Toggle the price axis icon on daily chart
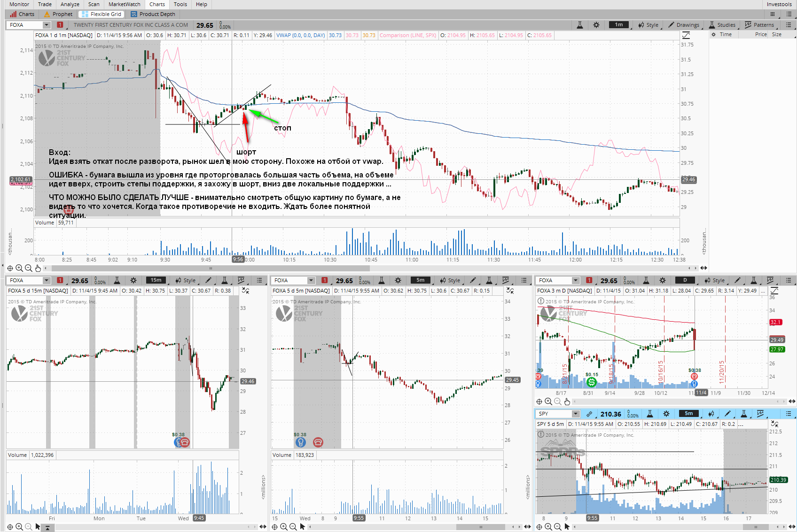Screen dimensions: 797x532 pyautogui.click(x=774, y=291)
